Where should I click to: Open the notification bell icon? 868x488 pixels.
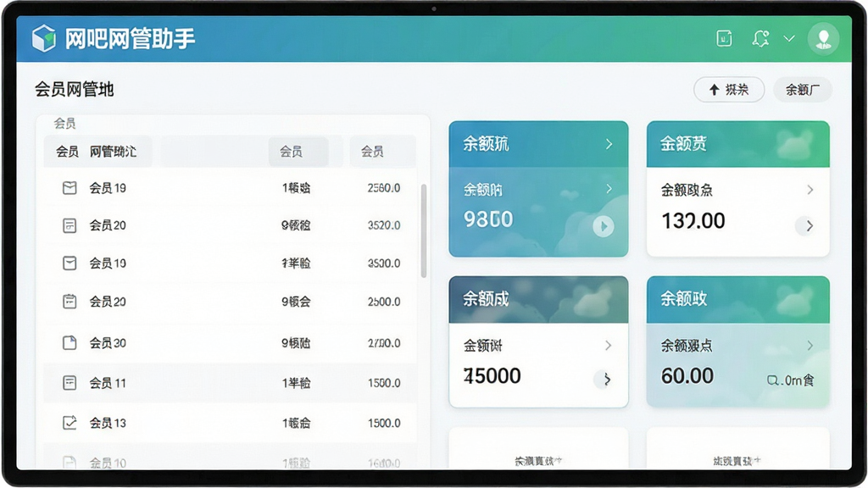[x=760, y=38]
